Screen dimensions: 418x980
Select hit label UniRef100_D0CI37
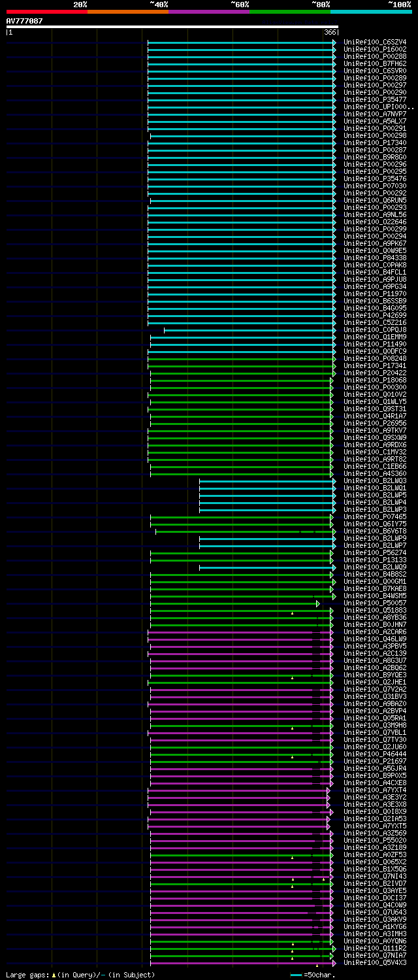[x=375, y=898]
